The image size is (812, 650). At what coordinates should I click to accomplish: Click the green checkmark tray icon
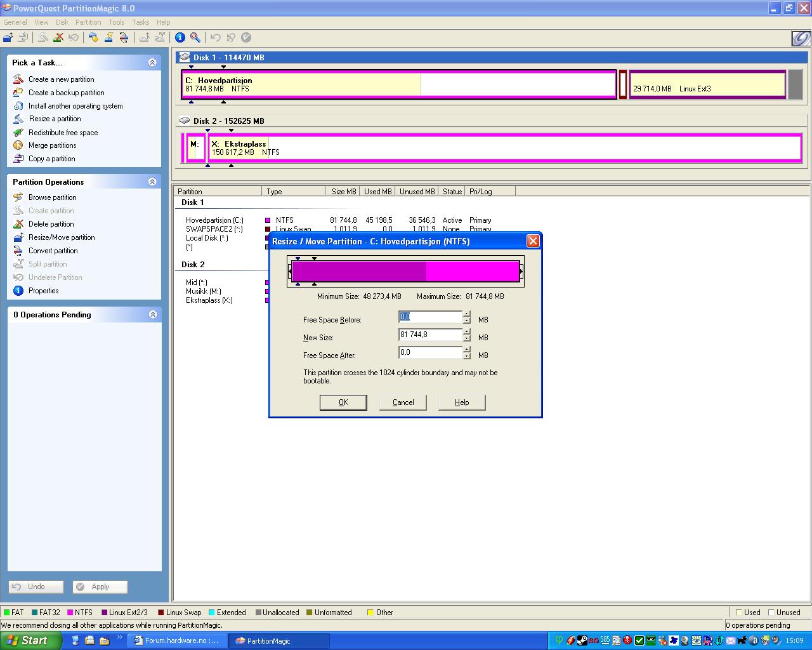(x=639, y=640)
